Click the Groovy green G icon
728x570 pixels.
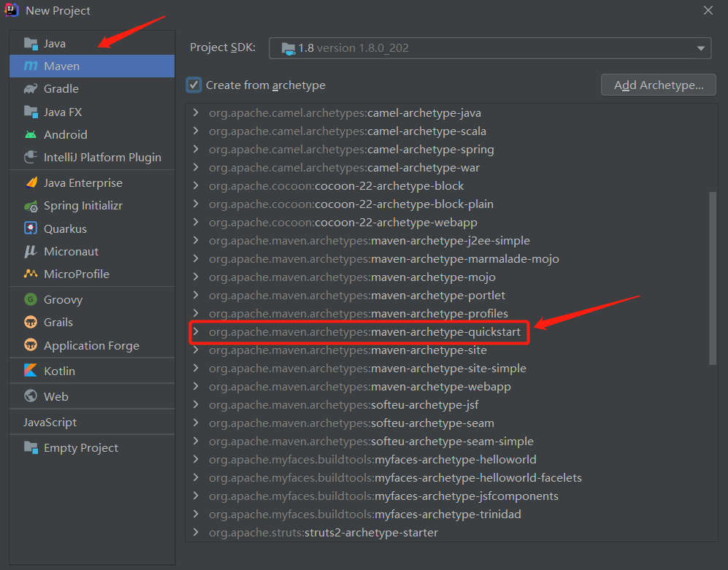tap(31, 299)
